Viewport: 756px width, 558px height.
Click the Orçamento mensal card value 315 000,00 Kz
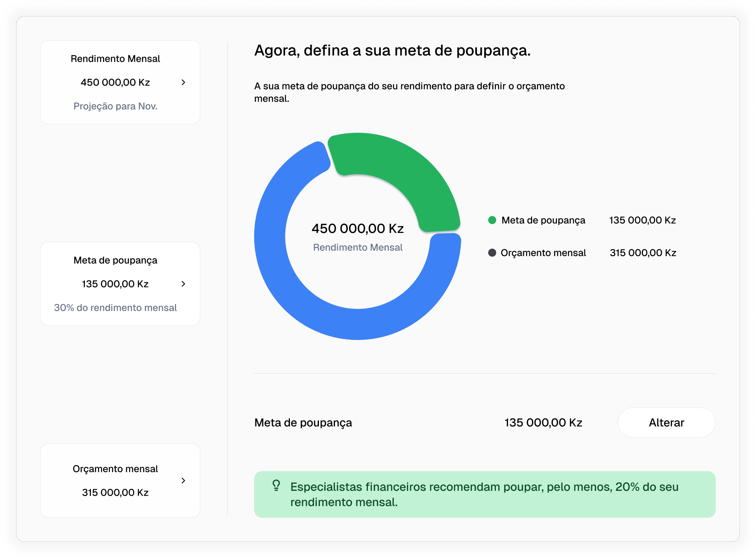pos(115,492)
